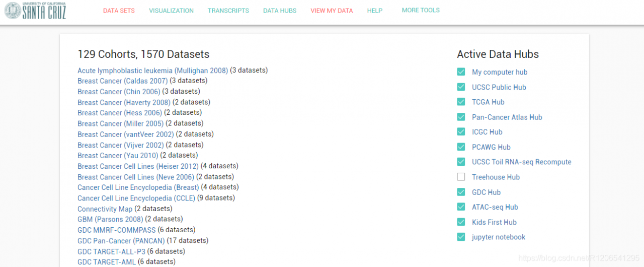Open Breast Cancer Cell Lines (Heiser 2012)

coord(138,166)
